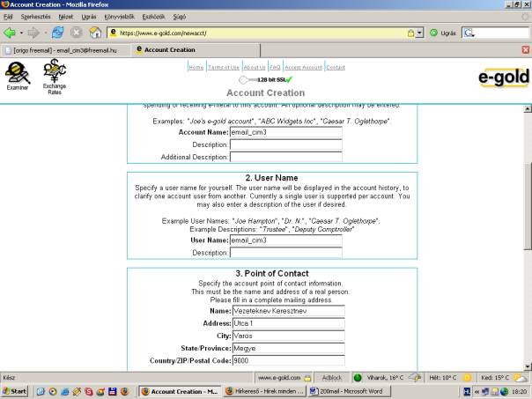The height and width of the screenshot is (399, 532).
Task: Click the Adblock status bar button
Action: pos(332,376)
